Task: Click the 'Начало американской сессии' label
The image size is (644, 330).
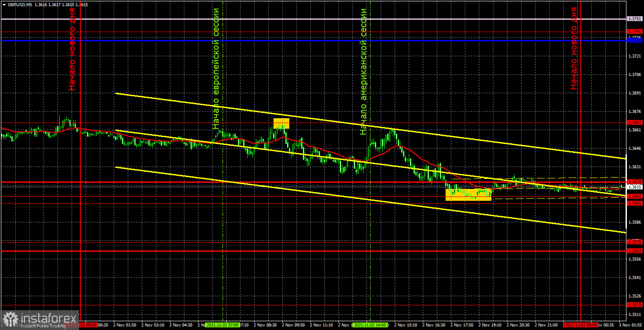Action: pyautogui.click(x=363, y=71)
